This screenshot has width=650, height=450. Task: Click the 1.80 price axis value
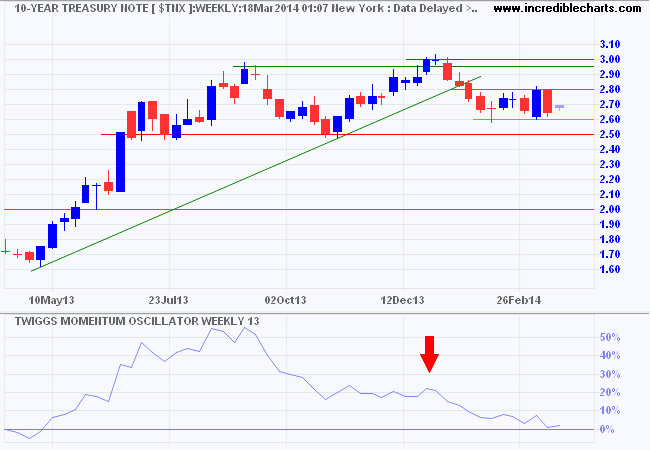click(x=610, y=239)
